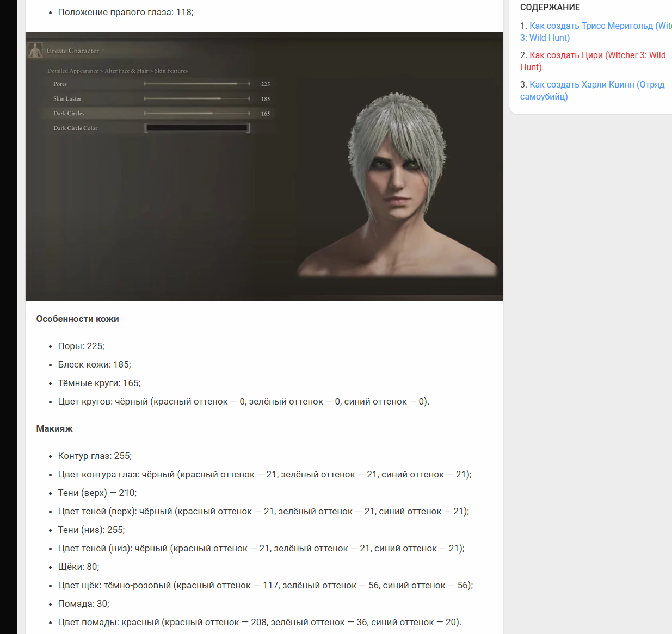Click the Dark Circles slider in screenshot
Viewport: 672px width, 634px height.
197,113
